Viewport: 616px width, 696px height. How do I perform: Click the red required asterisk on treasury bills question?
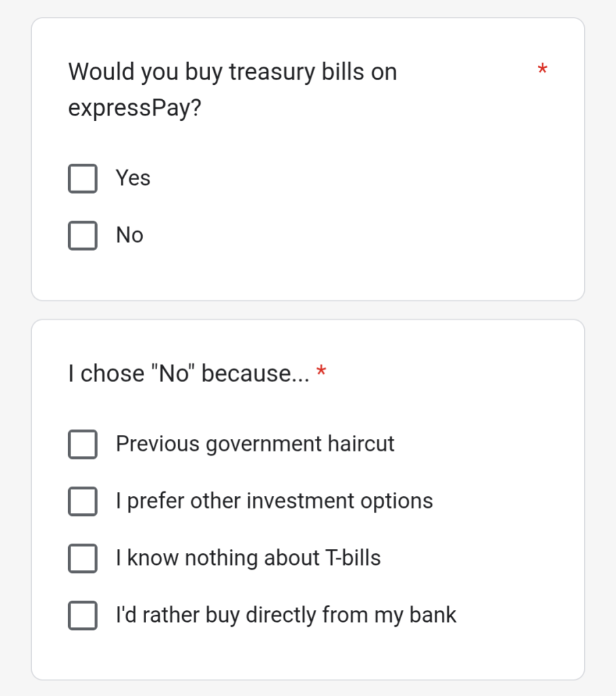pyautogui.click(x=543, y=70)
